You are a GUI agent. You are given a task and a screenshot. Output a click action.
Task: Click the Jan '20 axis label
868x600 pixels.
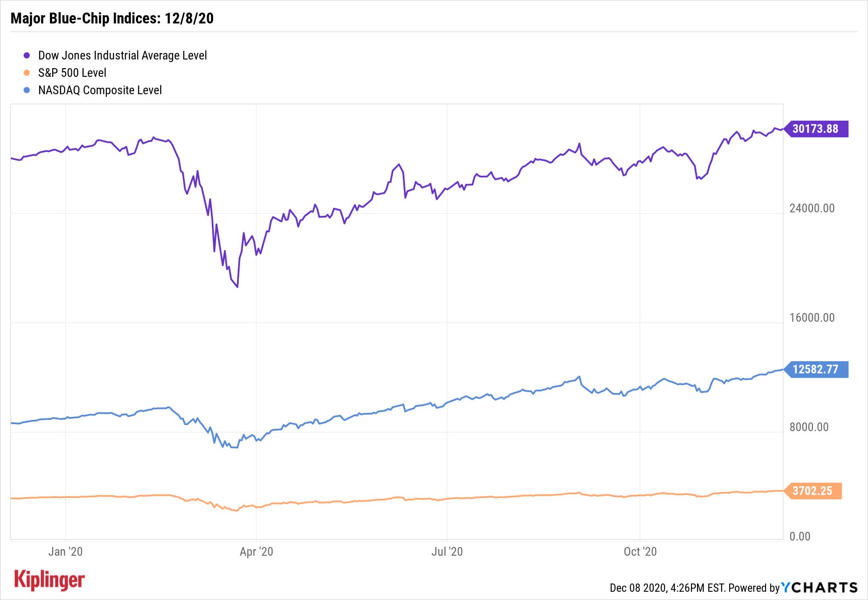[65, 552]
